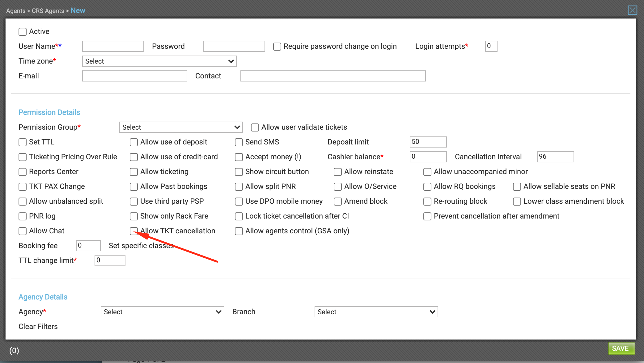Enable Allow unaccompanied minor
Viewport: 644px width, 363px height.
427,172
